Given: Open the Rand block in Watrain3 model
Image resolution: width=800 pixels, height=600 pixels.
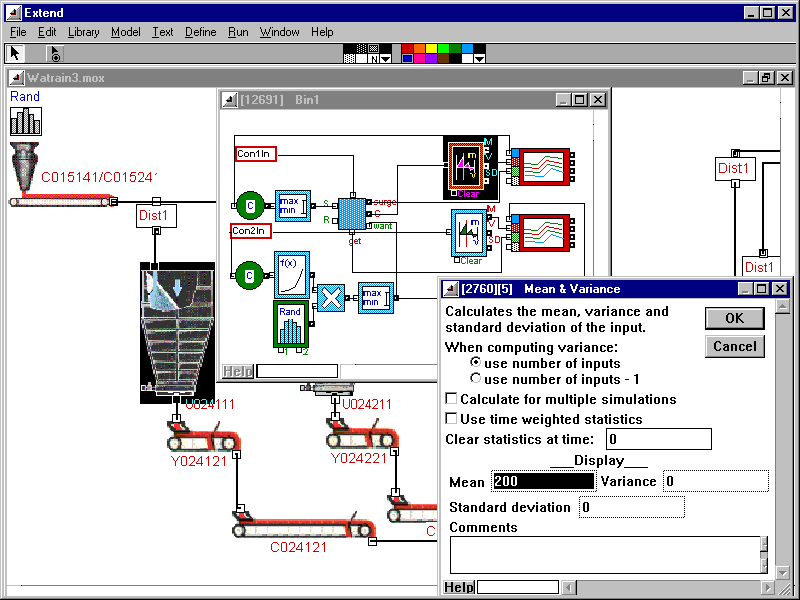Looking at the screenshot, I should (x=26, y=121).
